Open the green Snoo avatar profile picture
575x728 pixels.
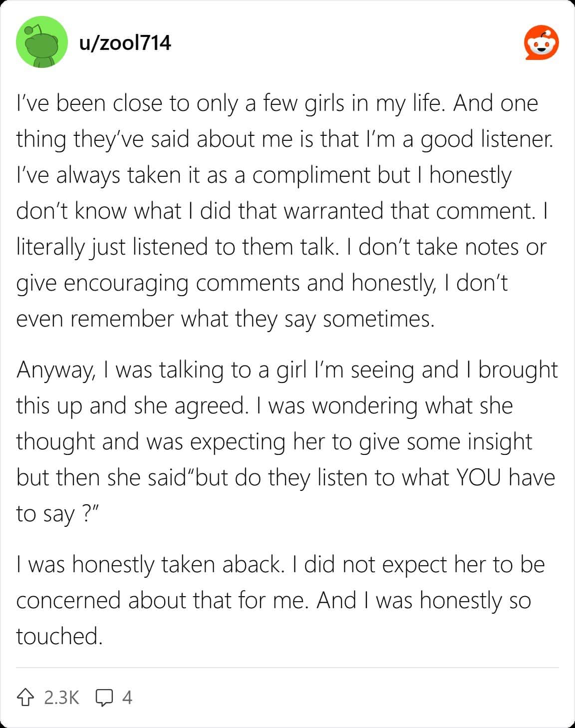point(42,42)
